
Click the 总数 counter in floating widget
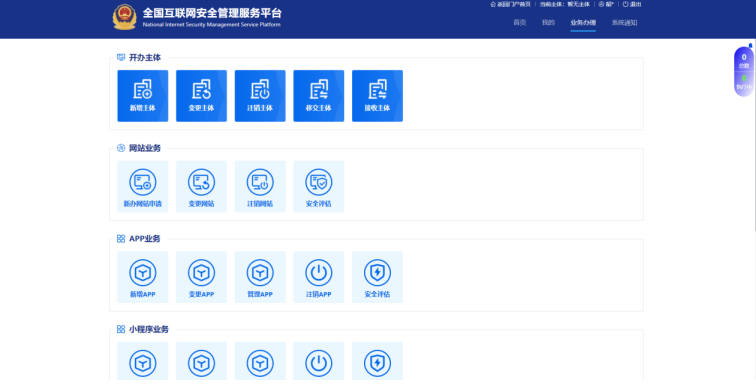pos(744,61)
